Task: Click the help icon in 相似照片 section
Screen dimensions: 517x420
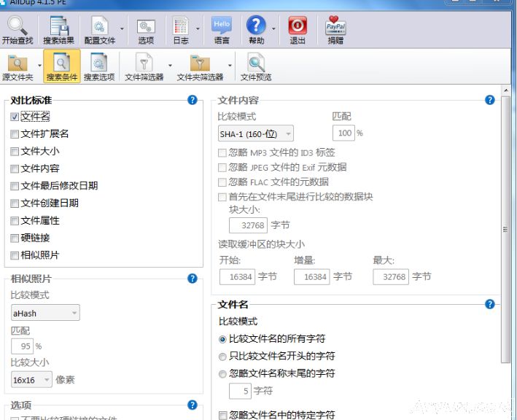Action: point(193,279)
